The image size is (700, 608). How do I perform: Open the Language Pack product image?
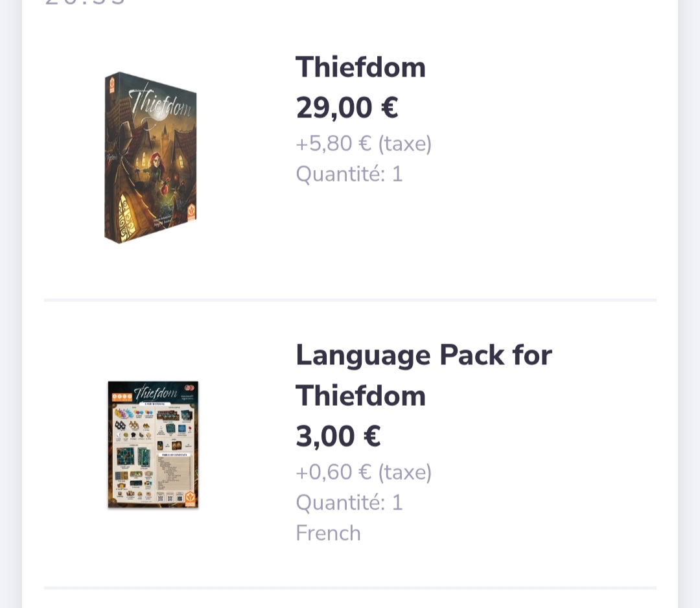point(153,444)
